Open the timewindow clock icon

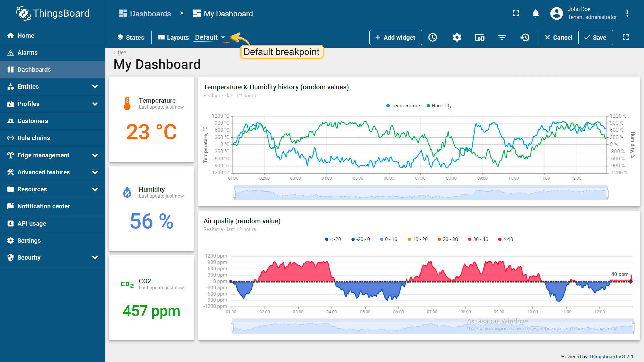433,37
